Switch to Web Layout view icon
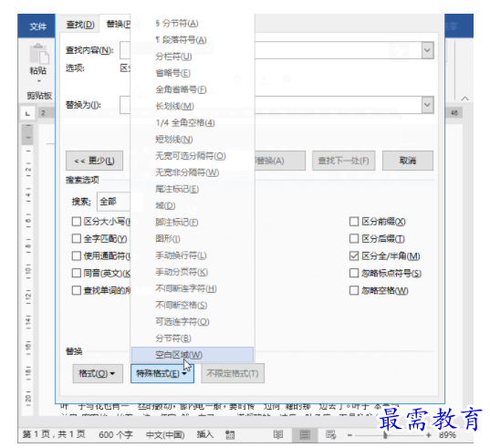Image resolution: width=490 pixels, height=448 pixels. 330,434
